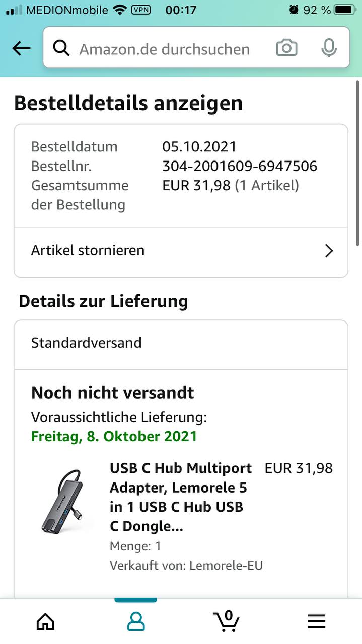Screen dimensions: 362x644
Task: Tap the back arrow icon
Action: [x=21, y=48]
